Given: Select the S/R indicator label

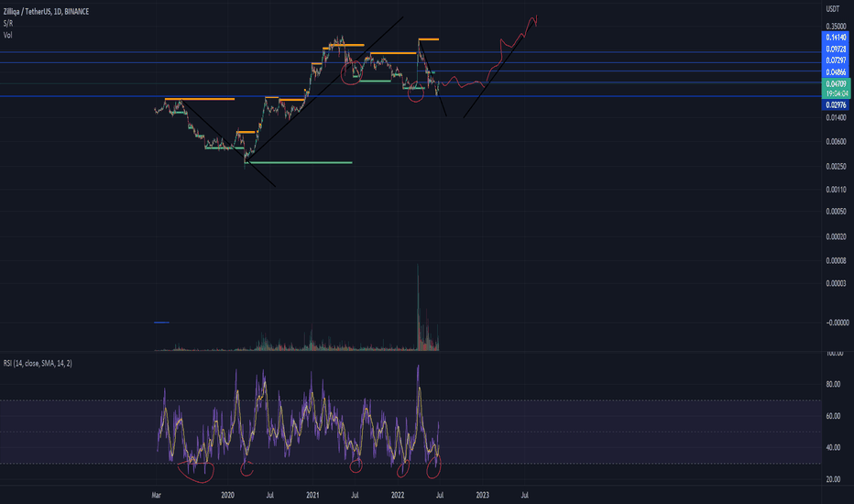Looking at the screenshot, I should click(8, 24).
